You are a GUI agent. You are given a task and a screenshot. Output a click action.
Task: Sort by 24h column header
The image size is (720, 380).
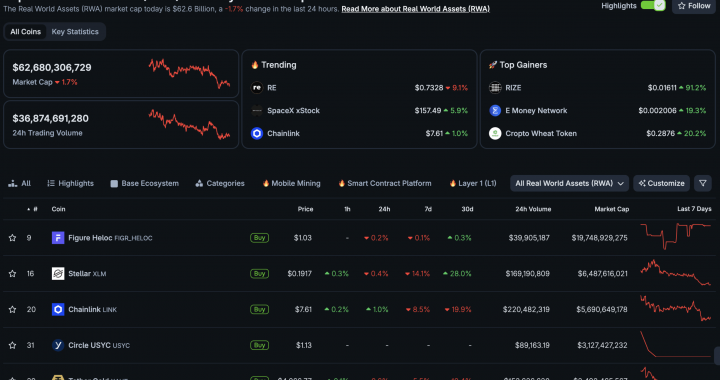[384, 209]
